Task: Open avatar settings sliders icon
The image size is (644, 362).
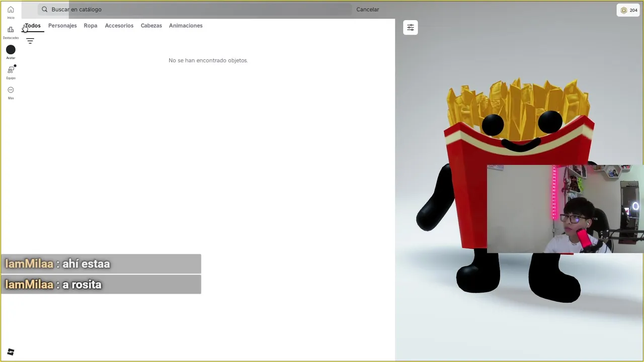Action: [x=411, y=28]
